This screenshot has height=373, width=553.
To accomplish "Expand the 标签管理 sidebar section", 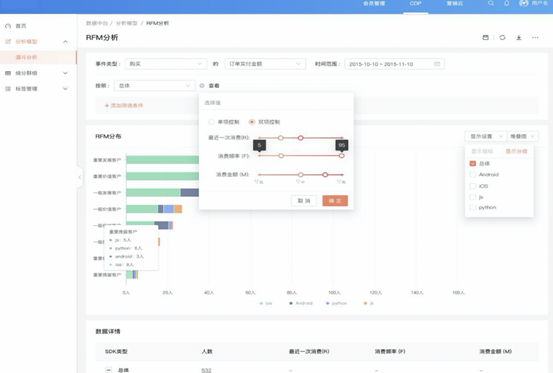I will pos(65,89).
